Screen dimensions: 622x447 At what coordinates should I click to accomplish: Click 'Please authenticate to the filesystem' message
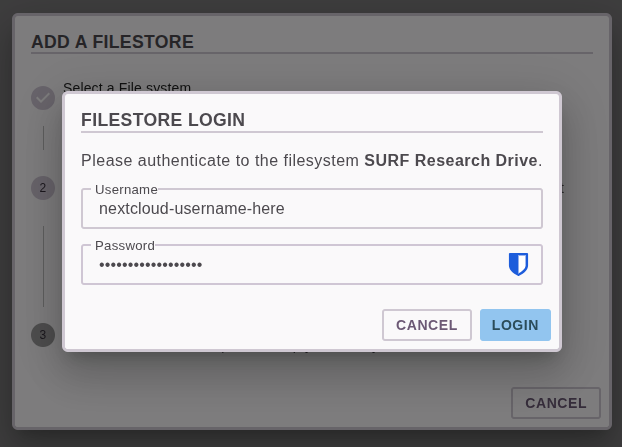220,160
